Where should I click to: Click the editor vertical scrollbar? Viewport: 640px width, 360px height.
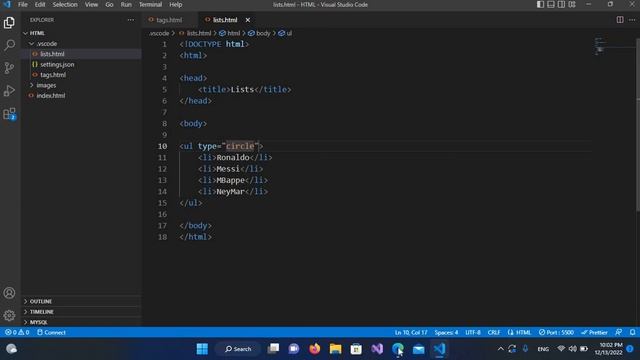click(638, 125)
